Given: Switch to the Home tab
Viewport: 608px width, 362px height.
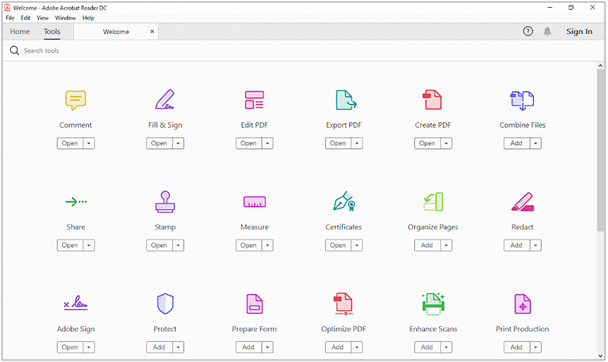Looking at the screenshot, I should [20, 31].
